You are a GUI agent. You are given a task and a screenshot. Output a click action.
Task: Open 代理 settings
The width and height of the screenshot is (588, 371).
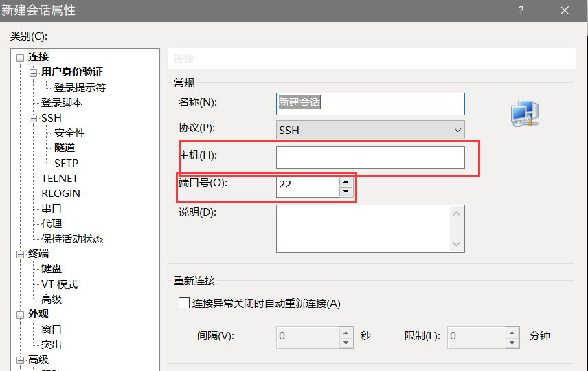pos(52,223)
